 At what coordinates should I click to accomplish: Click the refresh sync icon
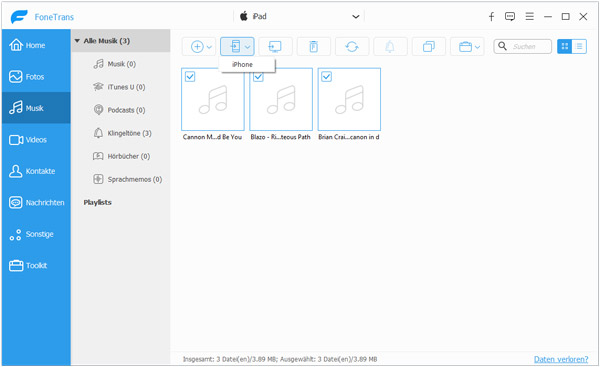coord(352,47)
